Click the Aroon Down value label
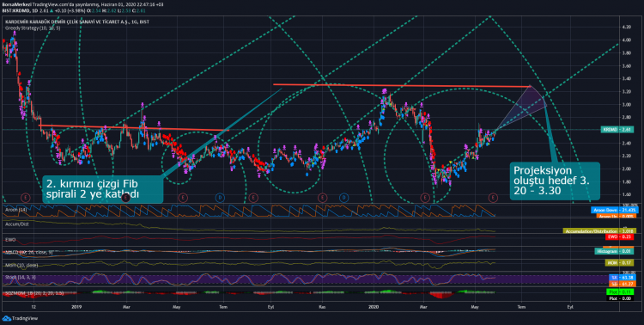644x325 pixels. pyautogui.click(x=615, y=211)
